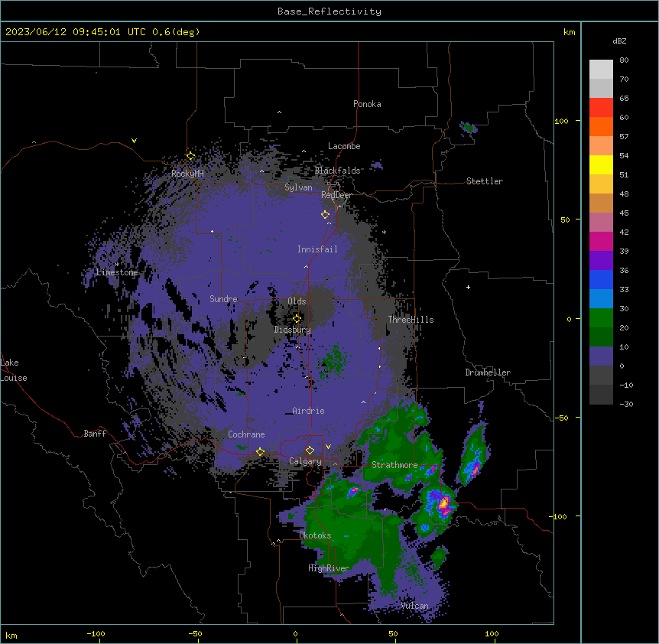
Task: Select the ThreeHills label
Action: pyautogui.click(x=411, y=320)
